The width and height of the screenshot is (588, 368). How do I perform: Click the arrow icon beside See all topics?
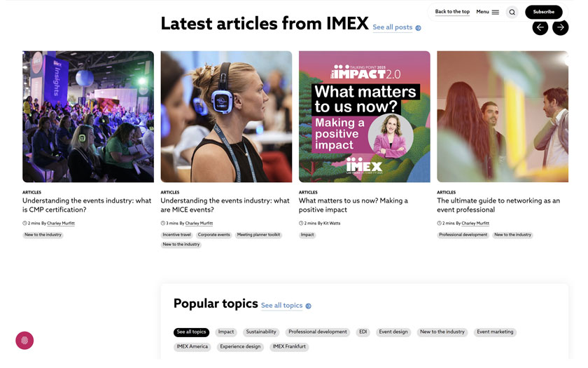(x=308, y=306)
